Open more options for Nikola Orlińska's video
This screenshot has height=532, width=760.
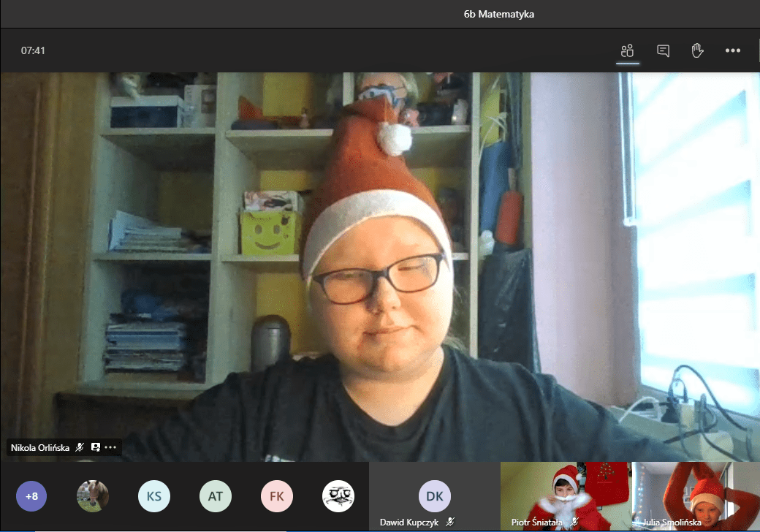point(110,447)
